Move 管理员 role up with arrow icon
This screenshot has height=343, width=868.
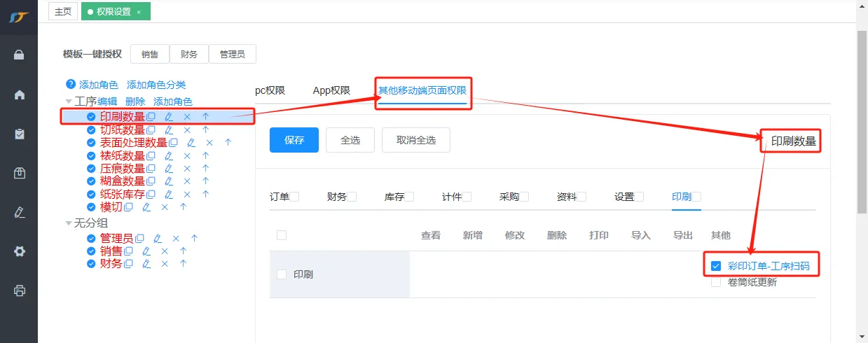pyautogui.click(x=194, y=239)
